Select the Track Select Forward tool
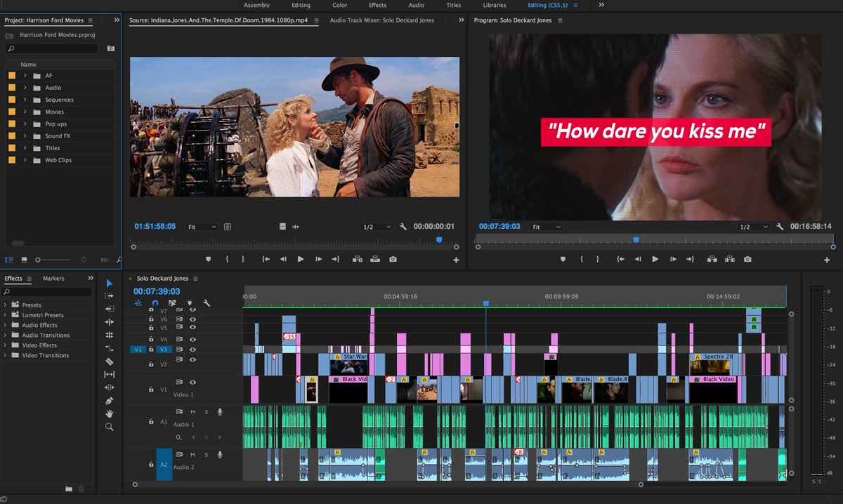 (110, 296)
